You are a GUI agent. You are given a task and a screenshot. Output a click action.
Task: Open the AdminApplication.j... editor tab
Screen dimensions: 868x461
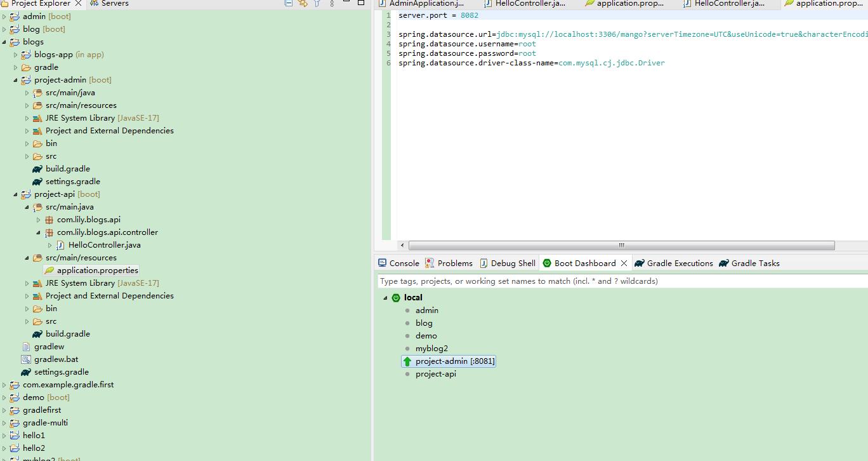click(421, 4)
